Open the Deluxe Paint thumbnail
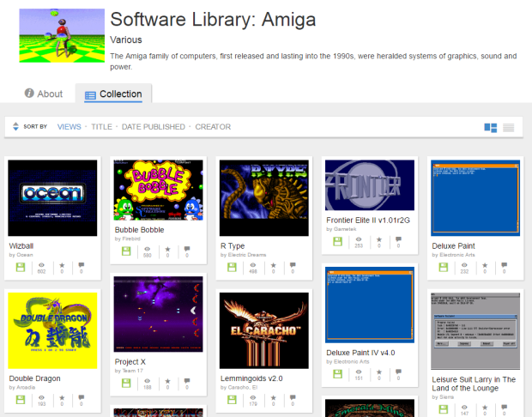Screen dimensions: 532x417 coord(475,198)
